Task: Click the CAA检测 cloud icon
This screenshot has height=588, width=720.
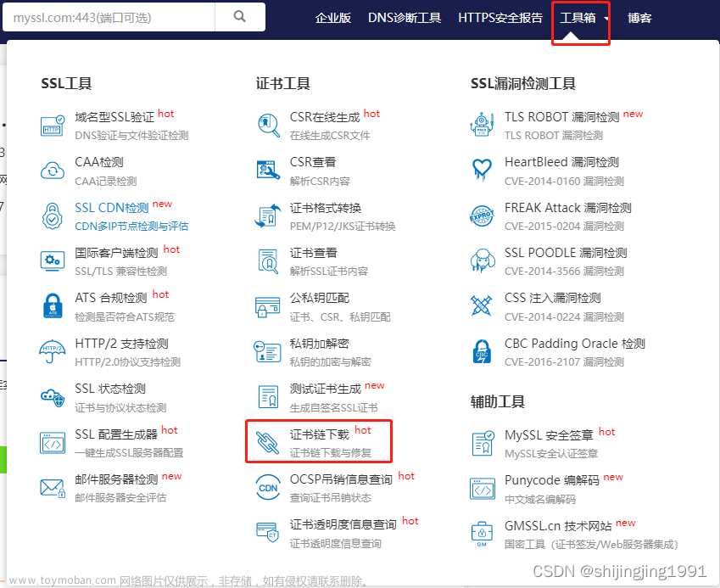Action: click(x=53, y=171)
